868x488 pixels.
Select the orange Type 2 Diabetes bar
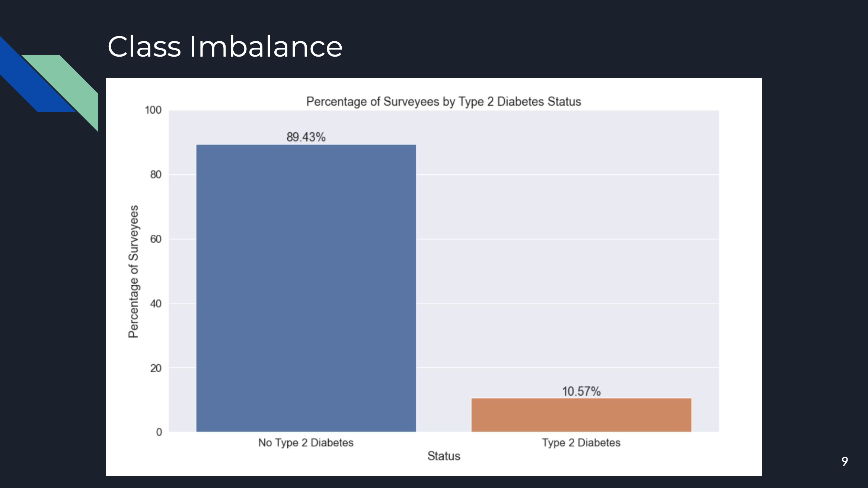pos(581,415)
